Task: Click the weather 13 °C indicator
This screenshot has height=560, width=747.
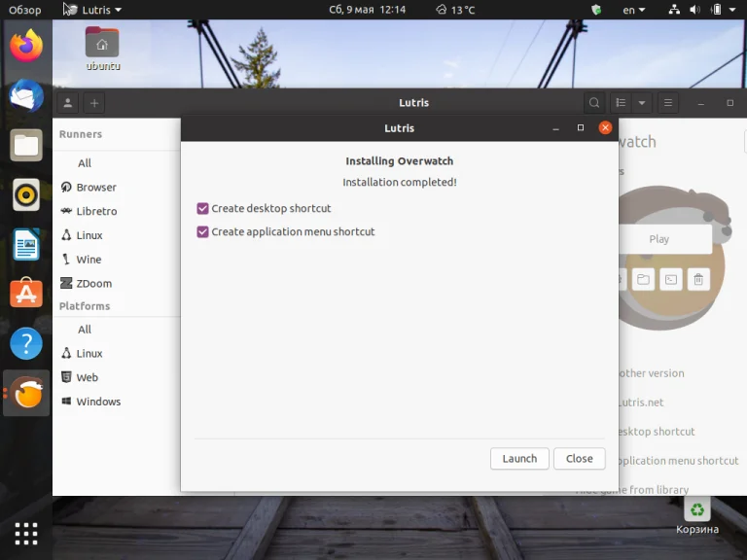Action: (x=455, y=10)
